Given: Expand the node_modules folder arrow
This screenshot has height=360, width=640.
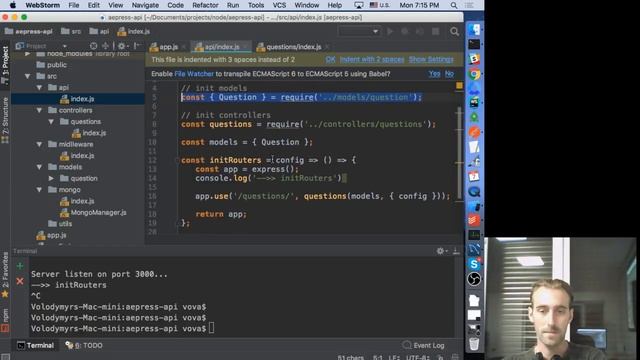Looking at the screenshot, I should point(27,54).
